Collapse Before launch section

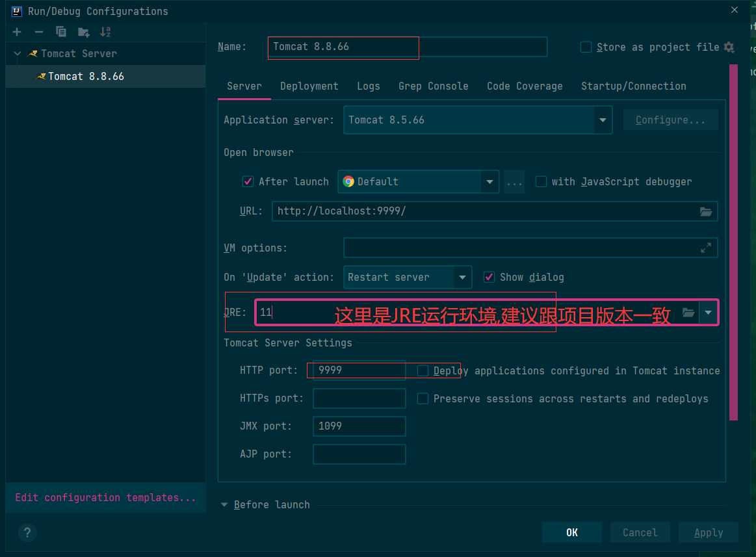click(x=224, y=505)
